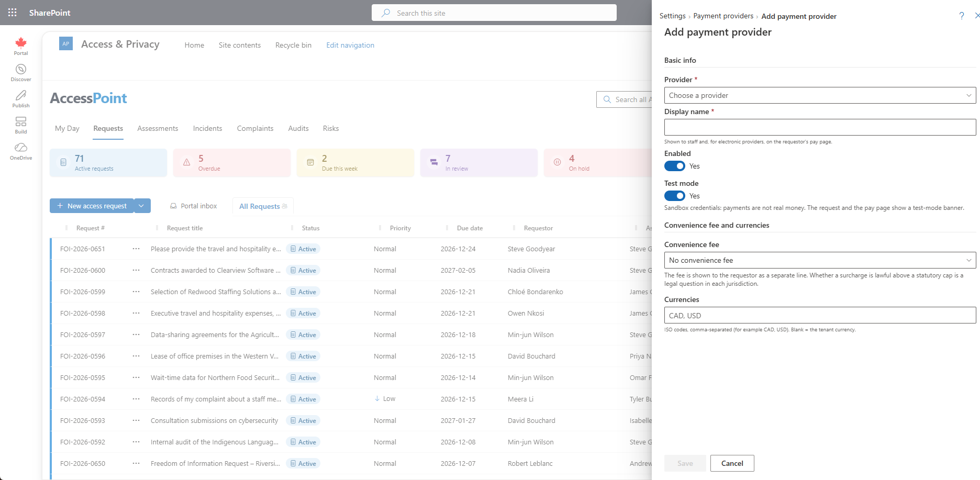The image size is (980, 480).
Task: Select the All Requests view tab
Action: point(263,206)
